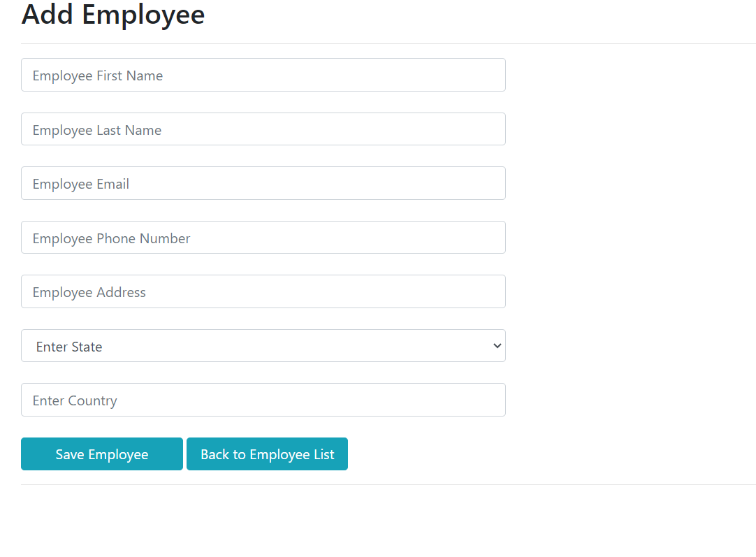This screenshot has height=557, width=756.
Task: Click the Employee Phone Number input field
Action: click(263, 238)
